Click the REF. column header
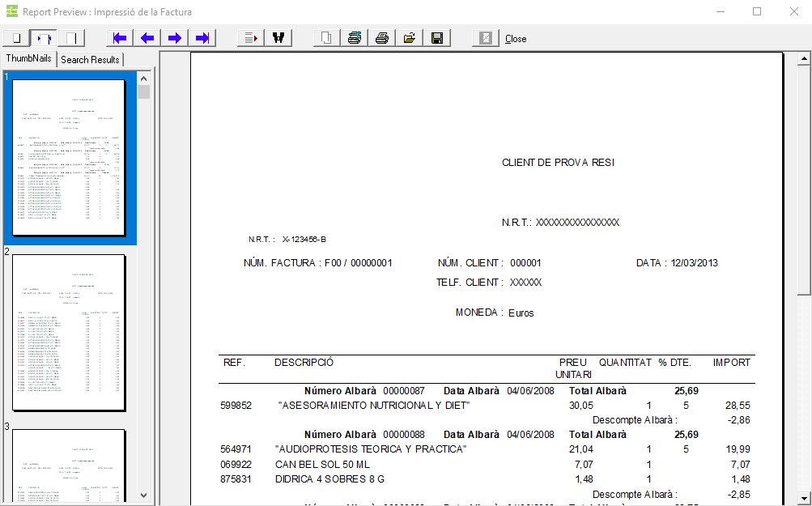 pyautogui.click(x=234, y=363)
